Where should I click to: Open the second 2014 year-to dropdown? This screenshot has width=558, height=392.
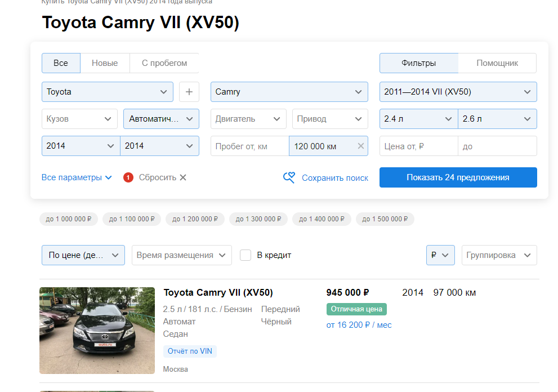[160, 146]
